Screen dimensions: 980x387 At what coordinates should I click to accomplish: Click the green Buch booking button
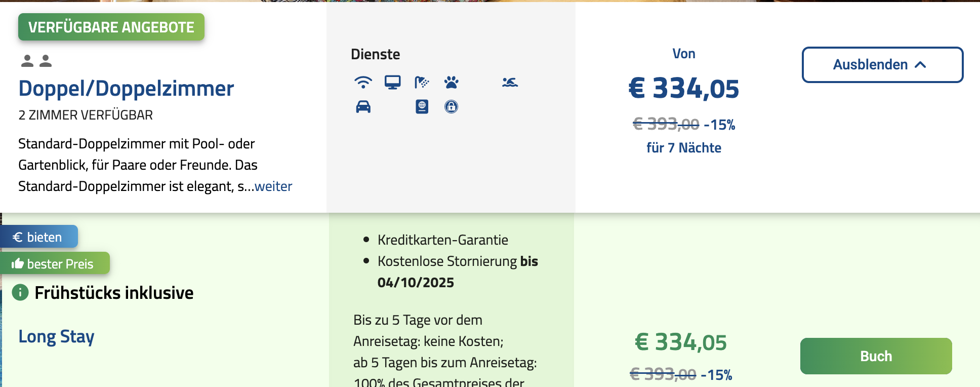click(876, 356)
